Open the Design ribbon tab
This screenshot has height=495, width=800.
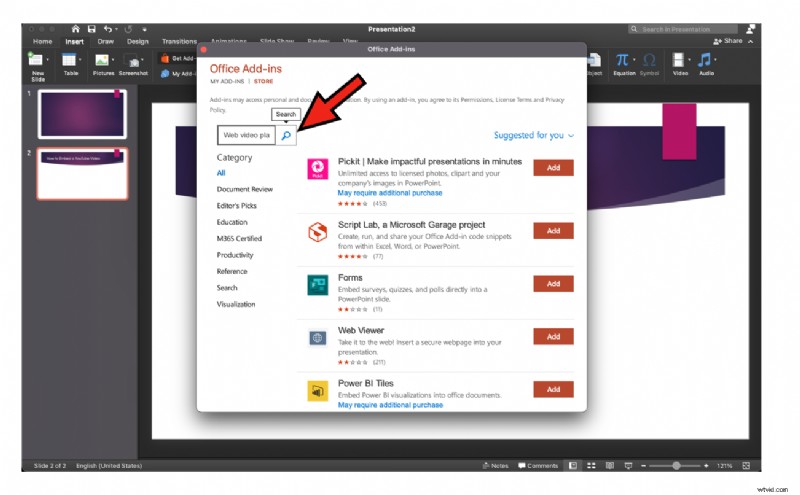tap(138, 41)
